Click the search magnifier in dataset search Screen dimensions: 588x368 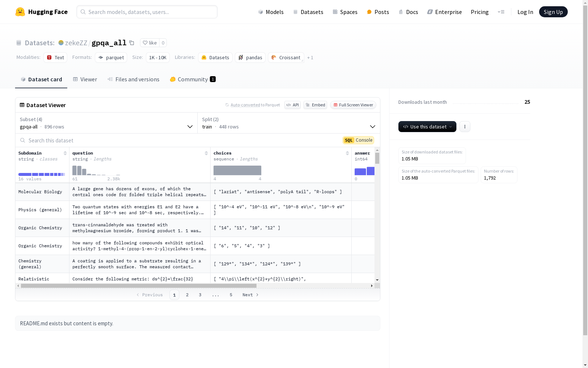[23, 140]
